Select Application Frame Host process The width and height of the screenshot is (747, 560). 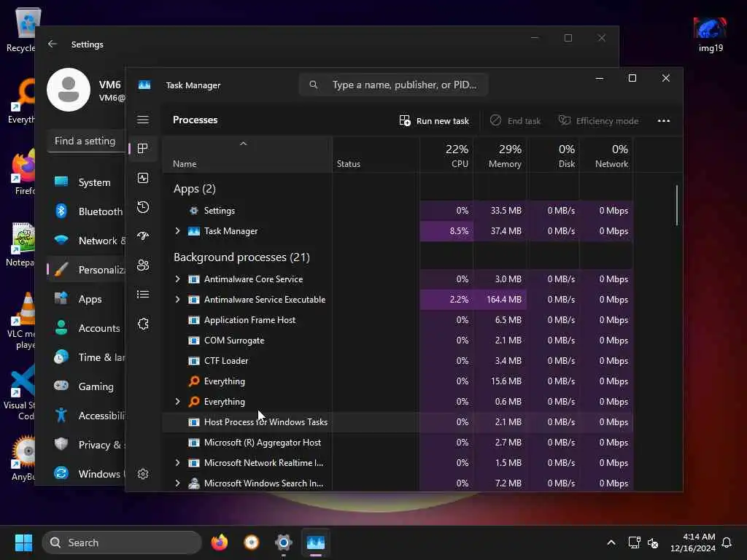[x=398, y=320]
